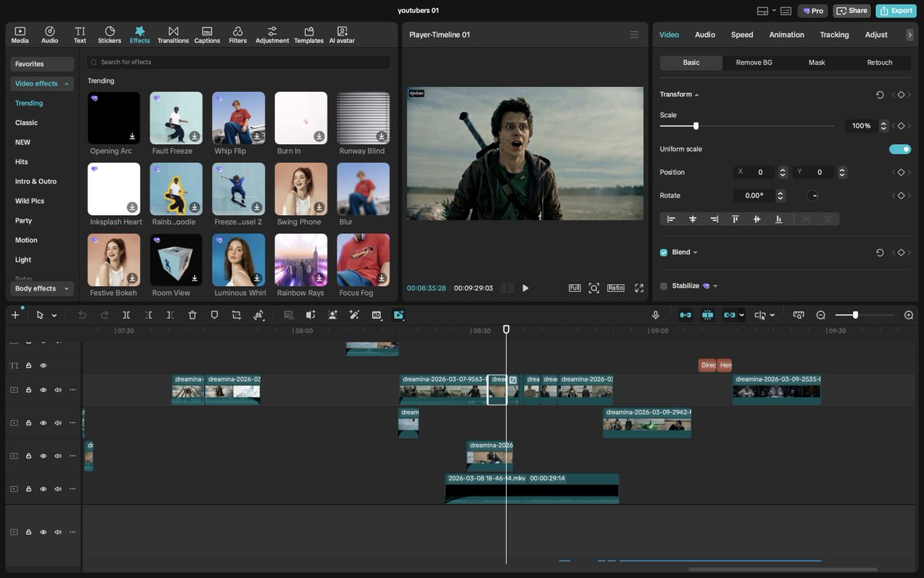Collapse the Video effects category

(42, 83)
